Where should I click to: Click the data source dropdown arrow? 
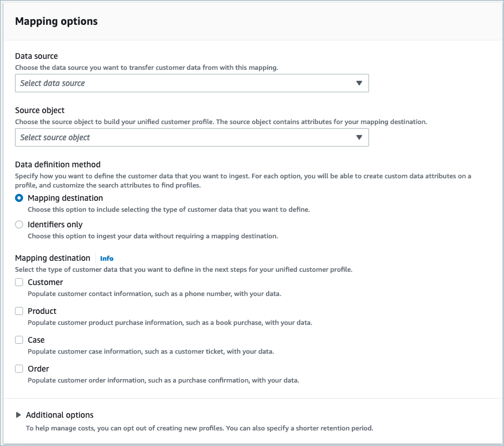click(x=359, y=83)
